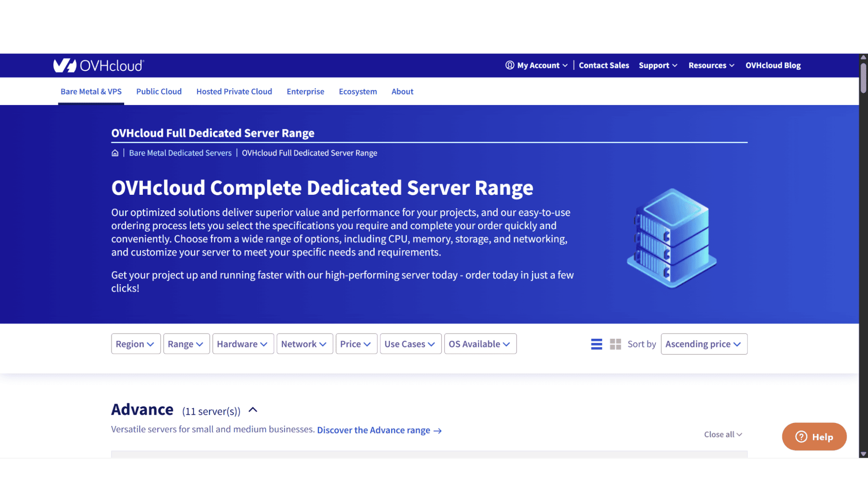Click the Advance section heading
Screen dimensions: 868x488
[x=142, y=409]
